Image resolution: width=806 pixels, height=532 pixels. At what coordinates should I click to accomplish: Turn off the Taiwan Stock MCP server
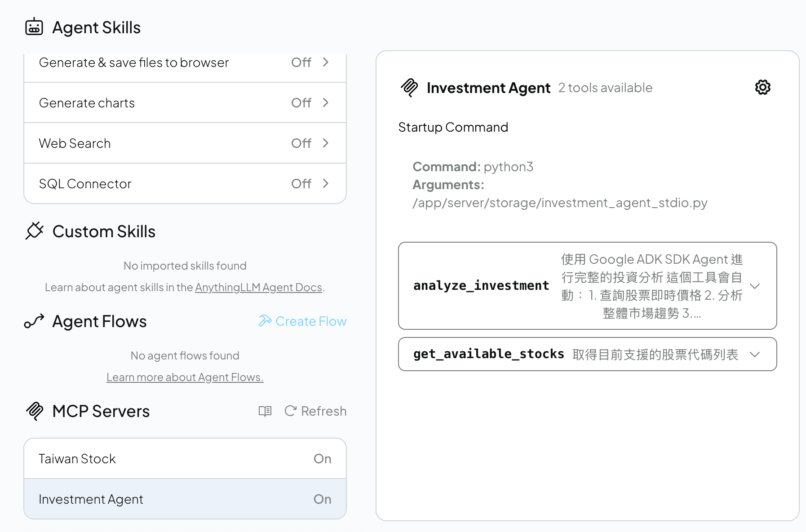tap(322, 458)
